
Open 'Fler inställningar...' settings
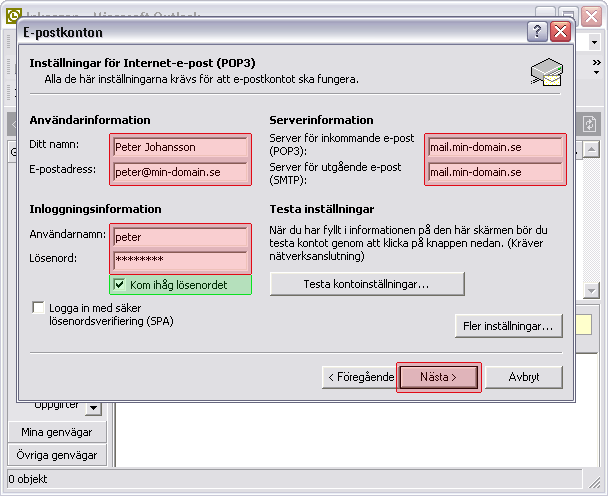[508, 326]
